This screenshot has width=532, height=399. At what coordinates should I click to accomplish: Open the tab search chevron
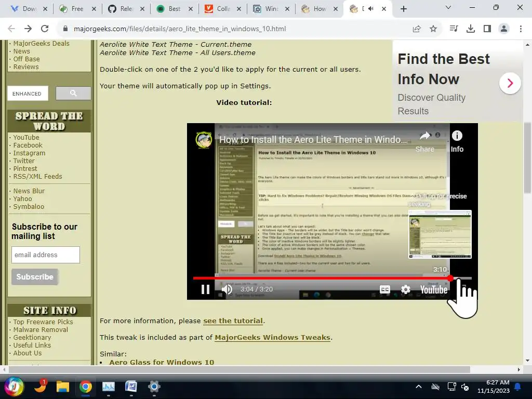pyautogui.click(x=448, y=7)
